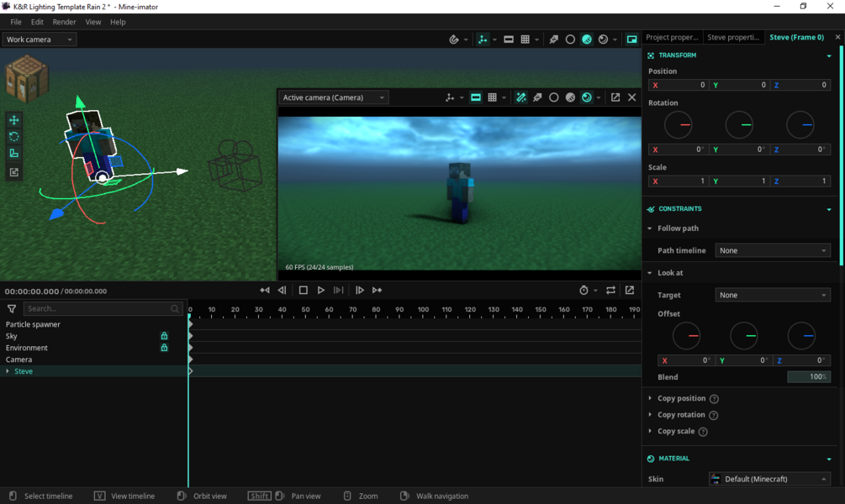The height and width of the screenshot is (504, 845).
Task: Click the crafting table workbench icon
Action: tap(27, 79)
